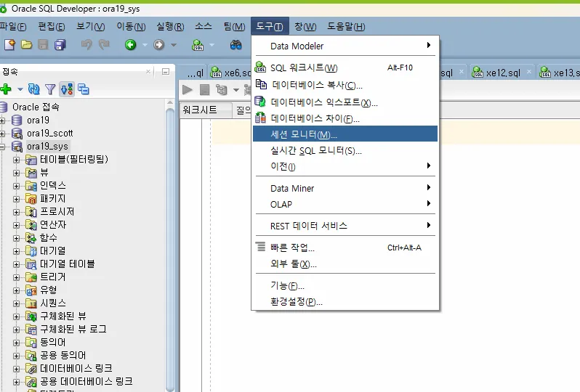The image size is (580, 392).
Task: Refresh the connections panel
Action: point(33,89)
